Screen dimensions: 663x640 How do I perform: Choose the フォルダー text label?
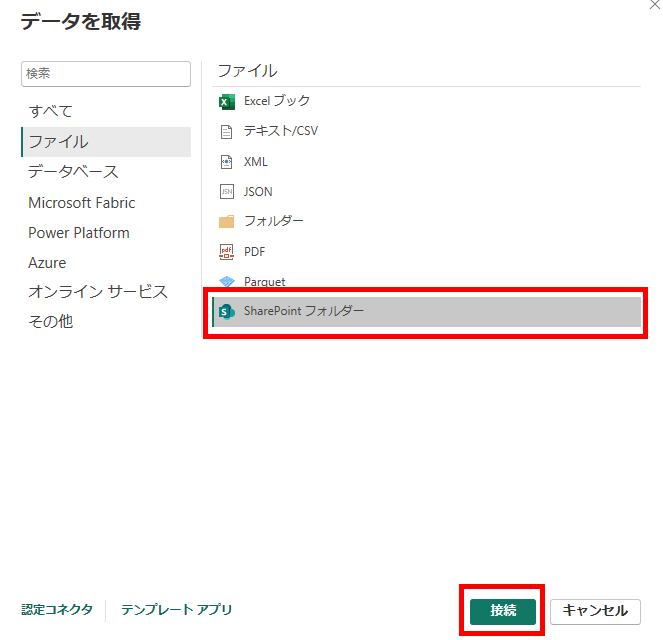click(x=274, y=221)
